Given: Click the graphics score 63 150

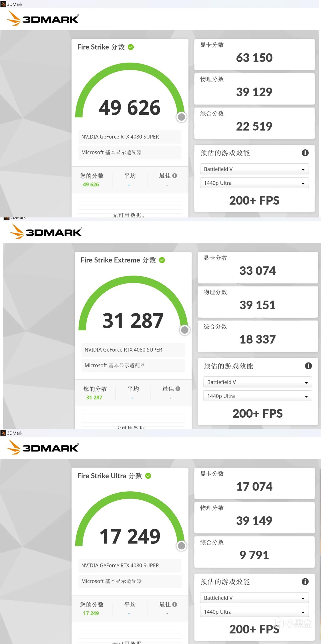Looking at the screenshot, I should pos(254,58).
